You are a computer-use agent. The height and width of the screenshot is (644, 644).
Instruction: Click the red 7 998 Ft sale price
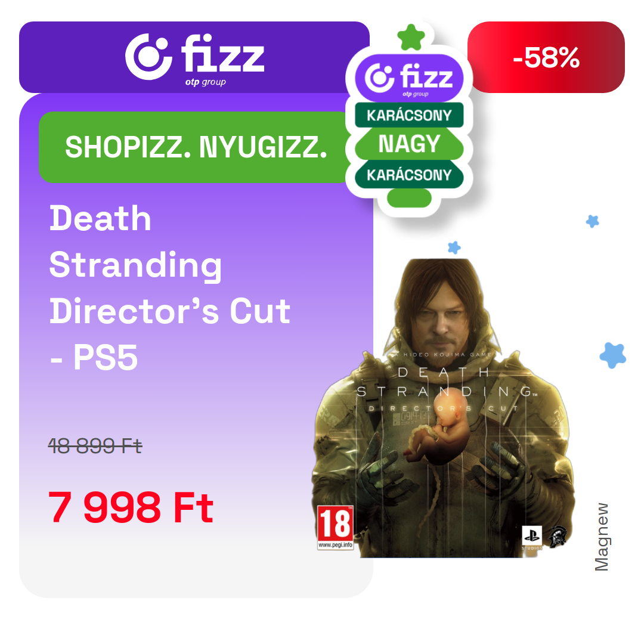131,507
